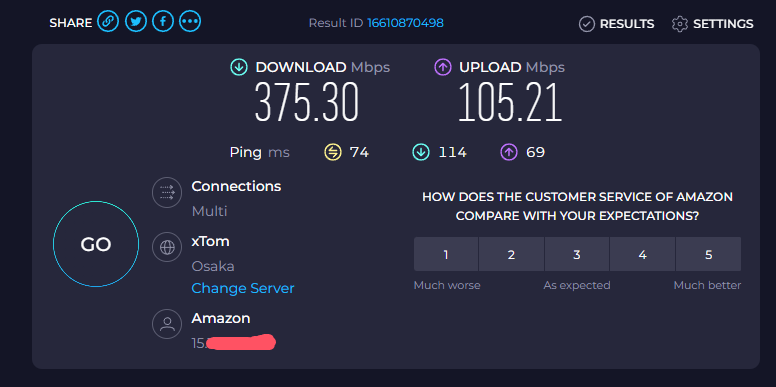Start test with GO button

tap(96, 244)
